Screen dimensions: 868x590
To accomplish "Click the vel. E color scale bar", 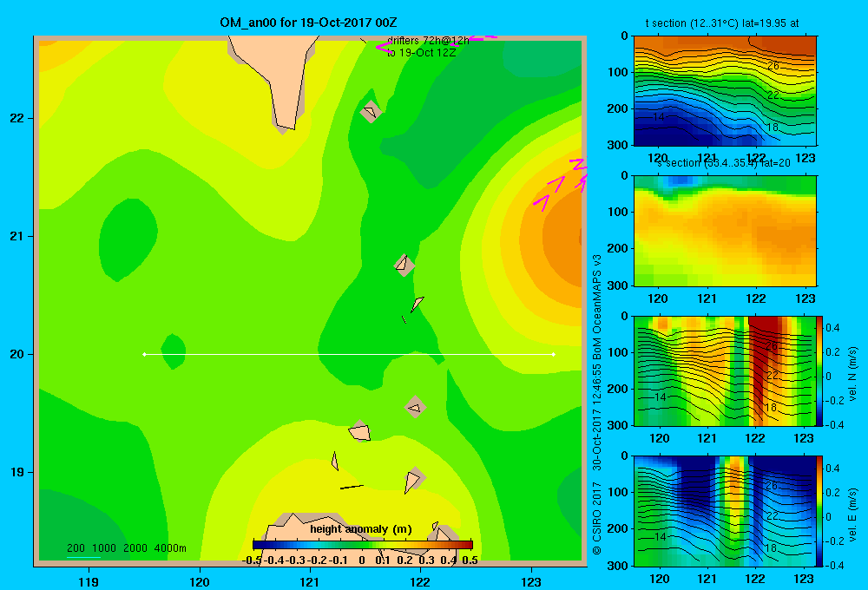I will click(x=819, y=511).
